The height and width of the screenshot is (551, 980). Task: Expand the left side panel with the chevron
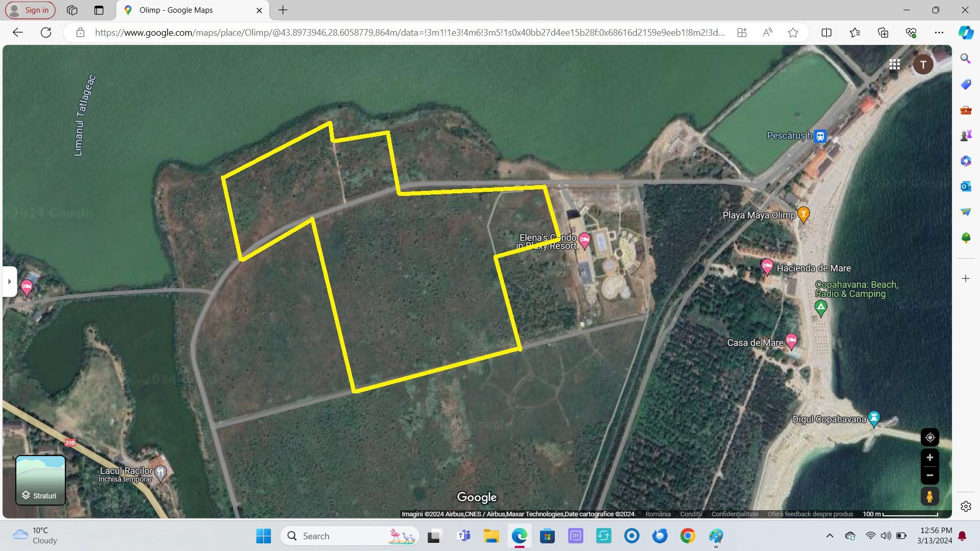pyautogui.click(x=9, y=281)
